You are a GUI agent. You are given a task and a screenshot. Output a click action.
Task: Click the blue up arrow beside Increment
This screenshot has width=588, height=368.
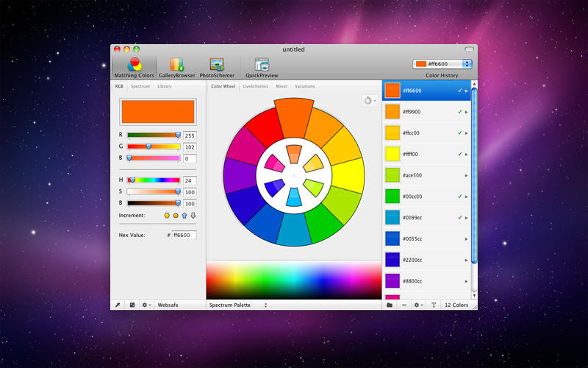(x=184, y=216)
